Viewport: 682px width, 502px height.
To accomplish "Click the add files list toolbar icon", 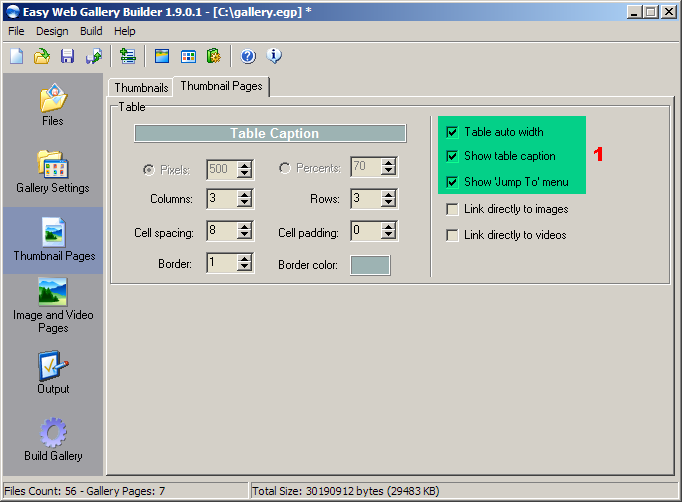I will click(128, 56).
